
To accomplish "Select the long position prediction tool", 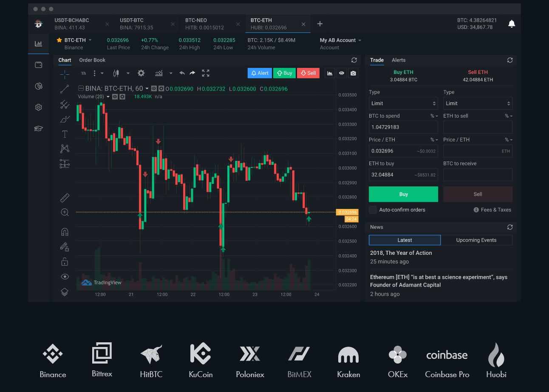I will tap(65, 164).
